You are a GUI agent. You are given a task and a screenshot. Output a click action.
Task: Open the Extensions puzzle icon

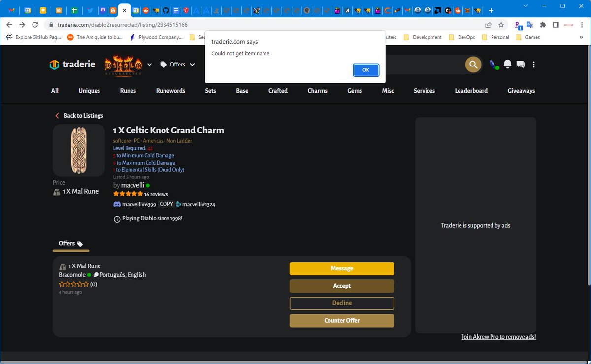tap(543, 25)
